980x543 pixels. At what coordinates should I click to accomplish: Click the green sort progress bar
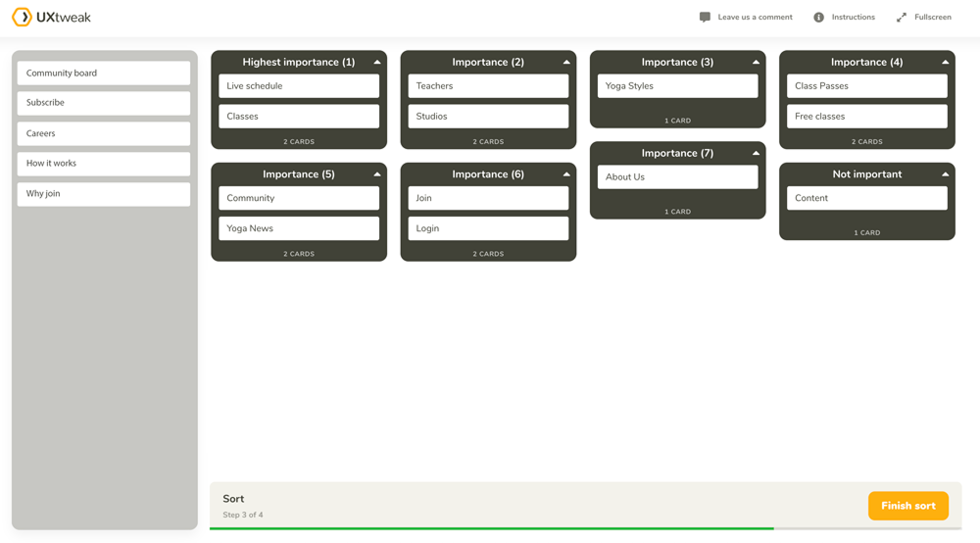point(491,528)
